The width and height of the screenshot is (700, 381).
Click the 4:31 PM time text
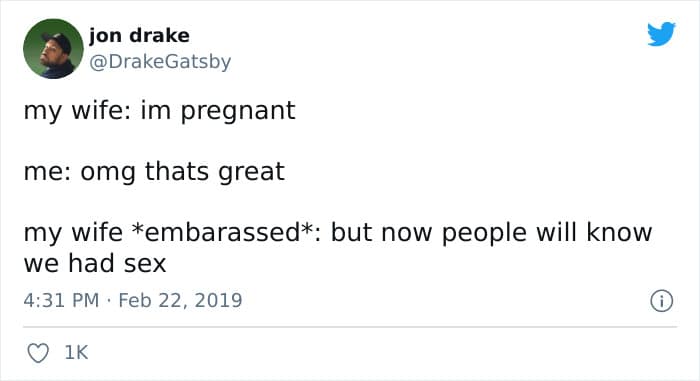tap(61, 300)
